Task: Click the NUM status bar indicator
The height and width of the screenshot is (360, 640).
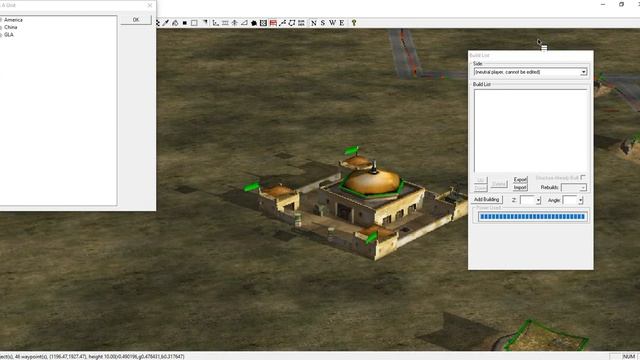Action: pos(629,357)
